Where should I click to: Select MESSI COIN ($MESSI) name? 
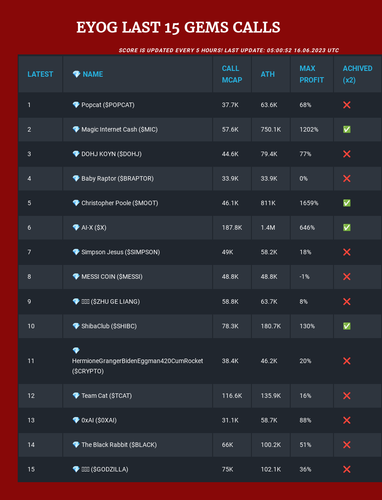pyautogui.click(x=112, y=277)
